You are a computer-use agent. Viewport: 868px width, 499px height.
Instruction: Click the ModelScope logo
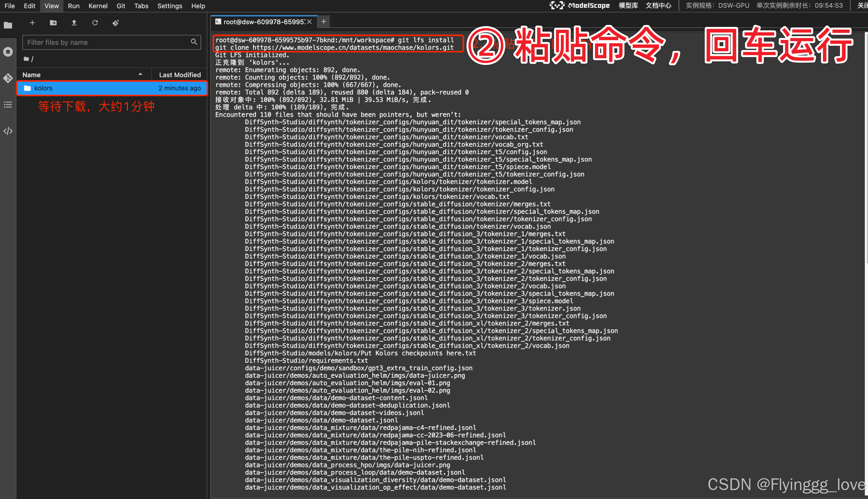[580, 5]
